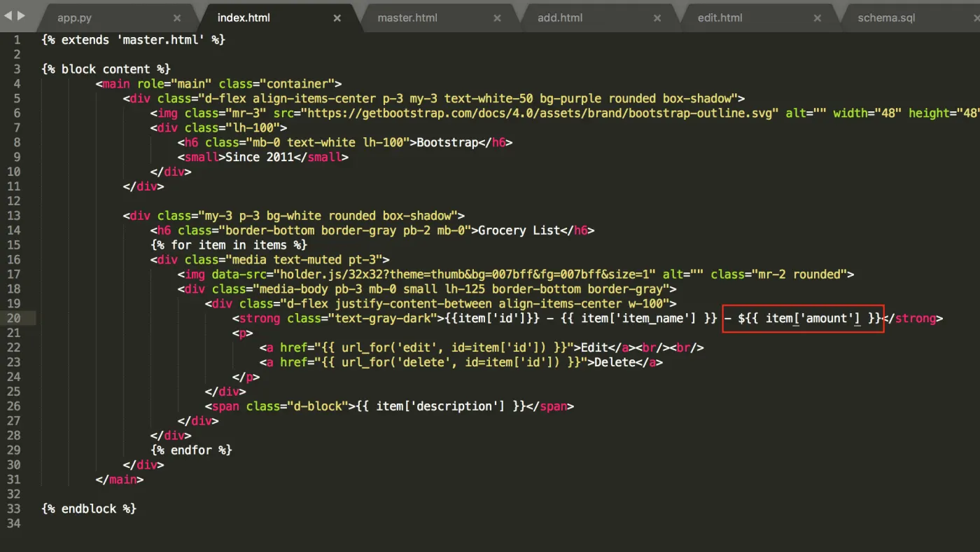
Task: Click the closing strong tag on line 20
Action: 913,318
